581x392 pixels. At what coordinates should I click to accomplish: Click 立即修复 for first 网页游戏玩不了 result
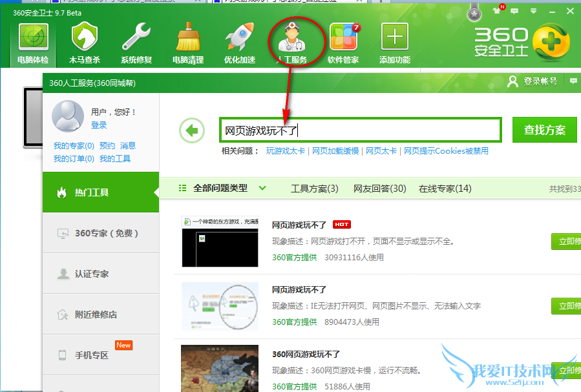tap(566, 242)
